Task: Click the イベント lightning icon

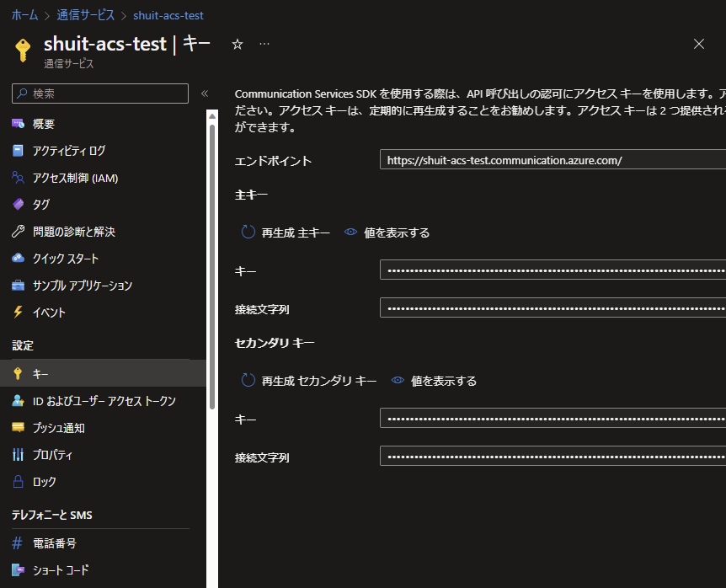Action: (18, 312)
